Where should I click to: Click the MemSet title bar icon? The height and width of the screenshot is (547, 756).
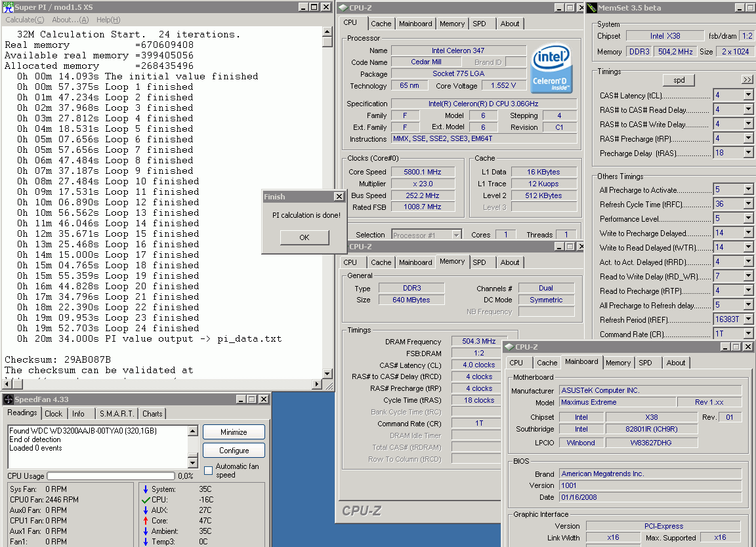click(x=591, y=8)
